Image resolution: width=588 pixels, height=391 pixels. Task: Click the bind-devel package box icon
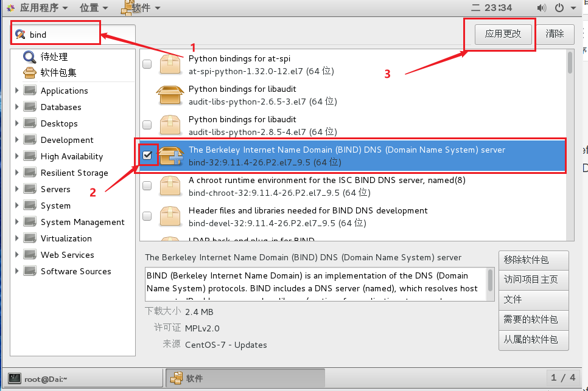170,216
